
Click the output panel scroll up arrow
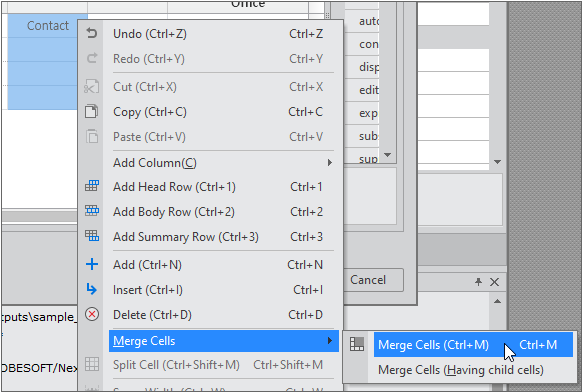click(497, 301)
